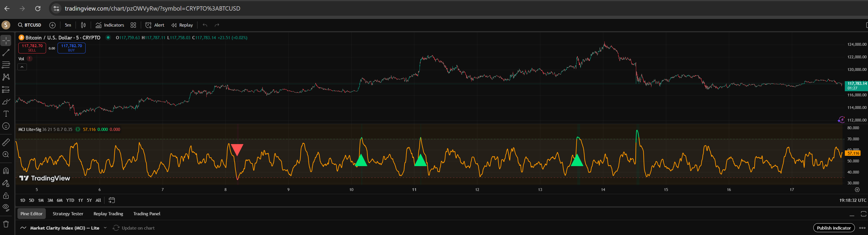Click Publish indicator button
868x235 pixels.
click(x=834, y=228)
